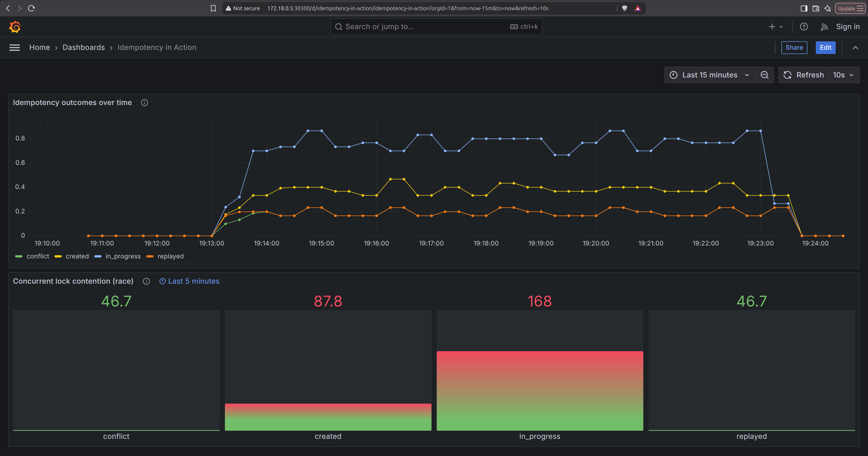
Task: Click the created bar in the bar gauge
Action: (x=328, y=417)
